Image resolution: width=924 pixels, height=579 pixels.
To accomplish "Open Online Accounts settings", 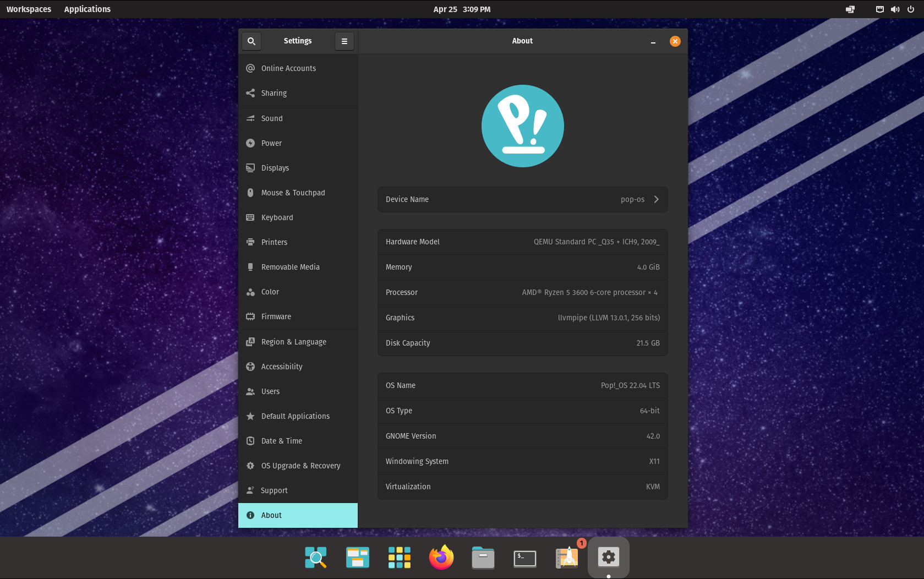I will coord(298,68).
